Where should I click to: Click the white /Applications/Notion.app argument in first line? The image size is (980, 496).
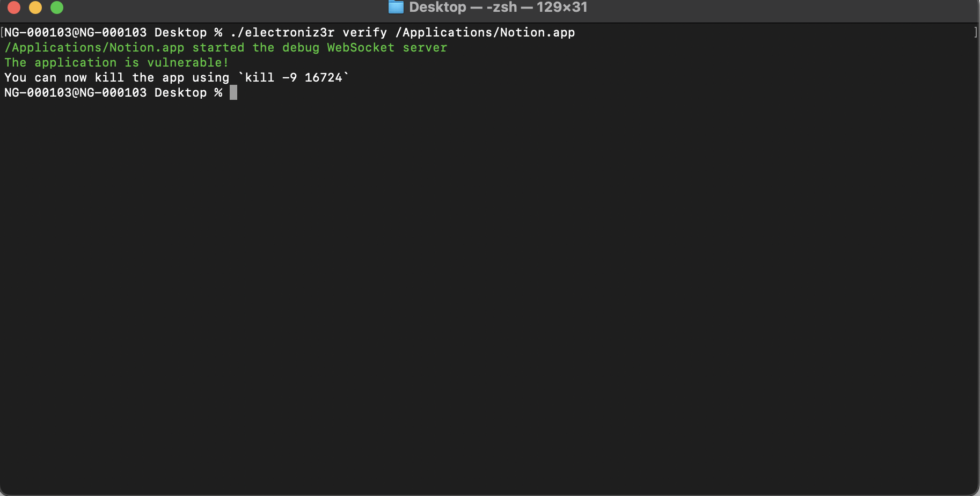[485, 32]
